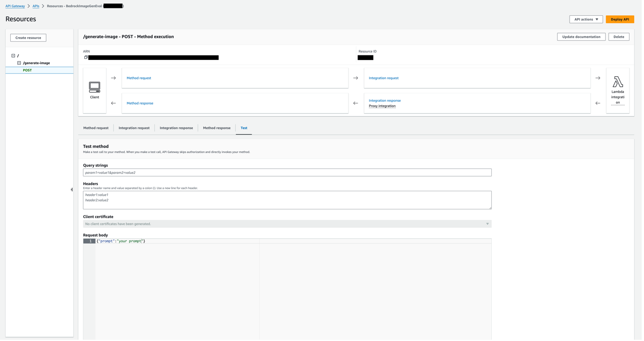Select the POST method in the tree
The width and height of the screenshot is (644, 341).
pos(27,70)
